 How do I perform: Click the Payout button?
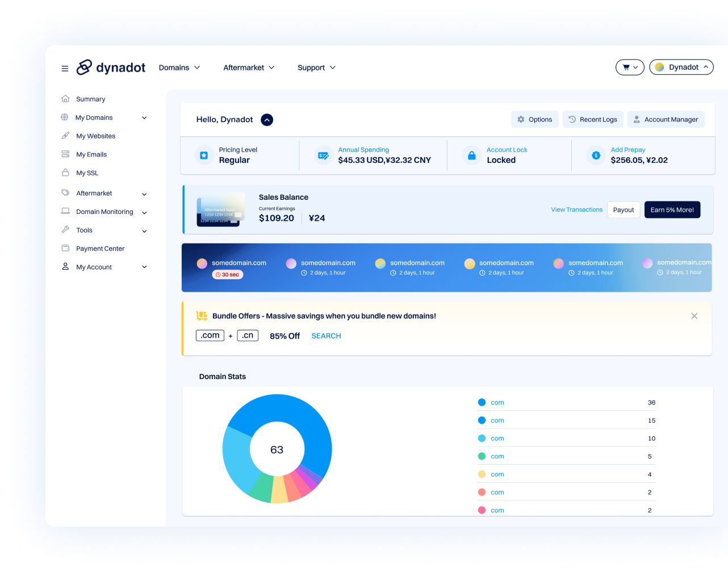pyautogui.click(x=623, y=210)
